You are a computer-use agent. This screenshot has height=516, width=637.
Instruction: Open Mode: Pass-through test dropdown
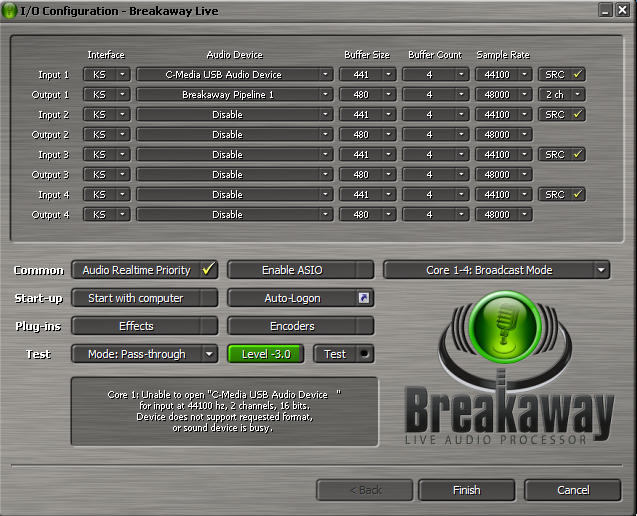click(x=145, y=354)
